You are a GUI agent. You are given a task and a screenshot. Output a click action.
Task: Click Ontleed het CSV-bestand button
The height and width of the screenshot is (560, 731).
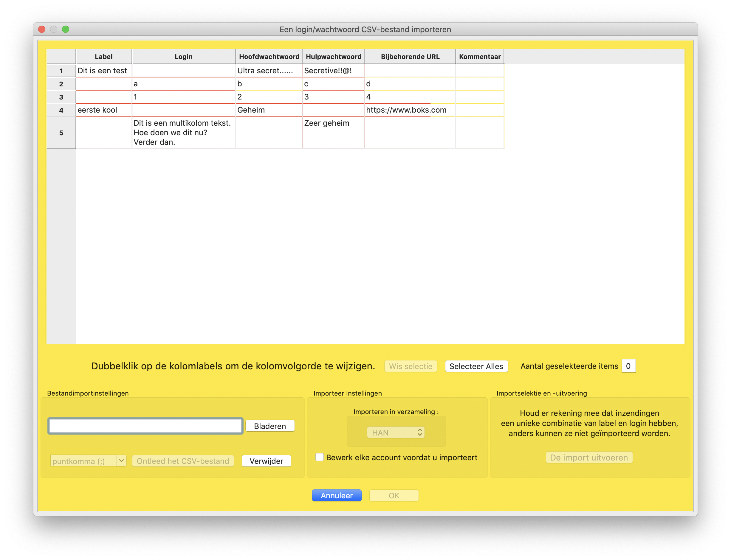pyautogui.click(x=183, y=461)
